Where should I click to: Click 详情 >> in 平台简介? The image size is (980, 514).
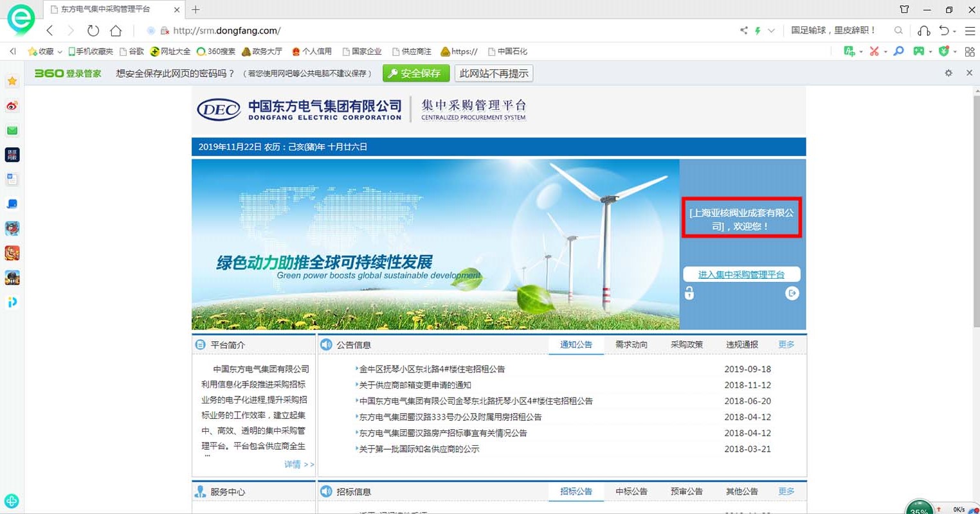pos(299,464)
